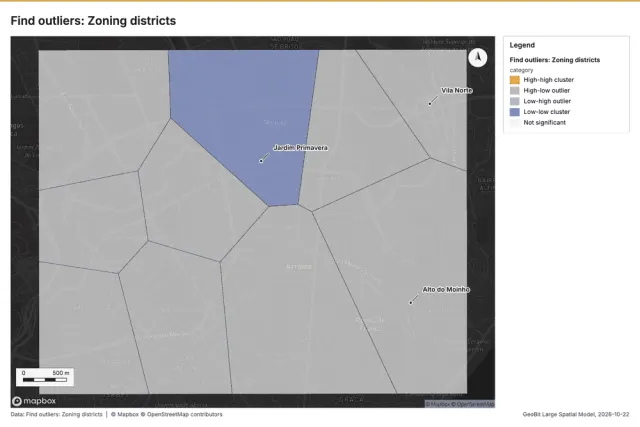
Task: Click the GeoBit Large Spatial Model footer text
Action: coord(576,414)
